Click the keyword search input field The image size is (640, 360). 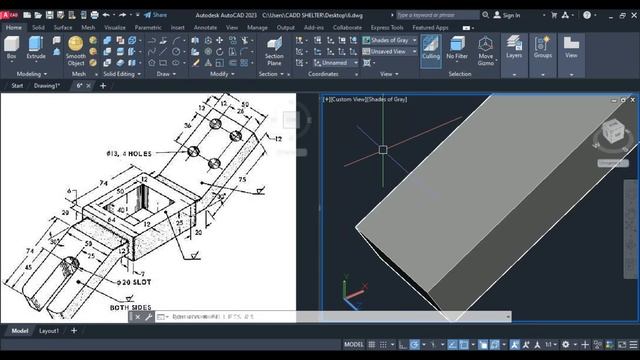(438, 15)
